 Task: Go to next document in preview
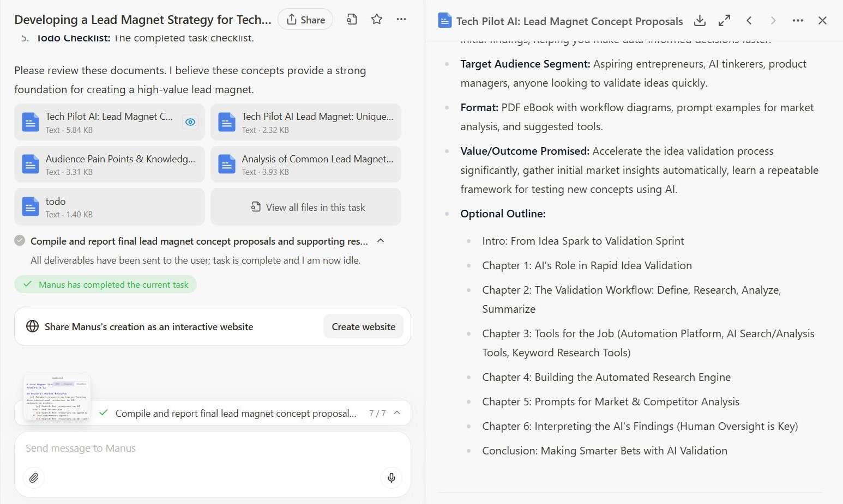773,21
